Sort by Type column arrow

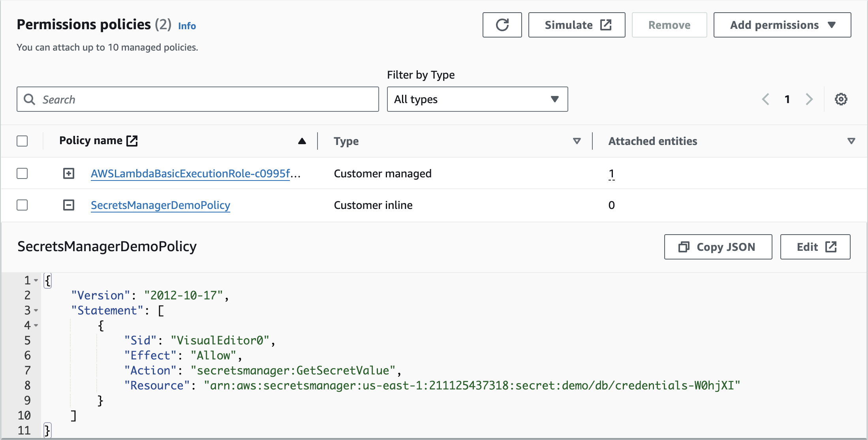(577, 141)
